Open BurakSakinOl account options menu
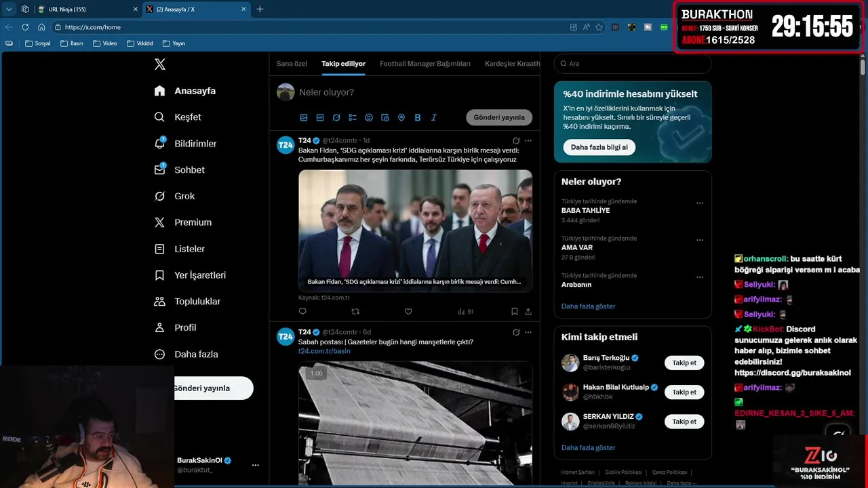Screen dimensions: 868x488 [256, 465]
